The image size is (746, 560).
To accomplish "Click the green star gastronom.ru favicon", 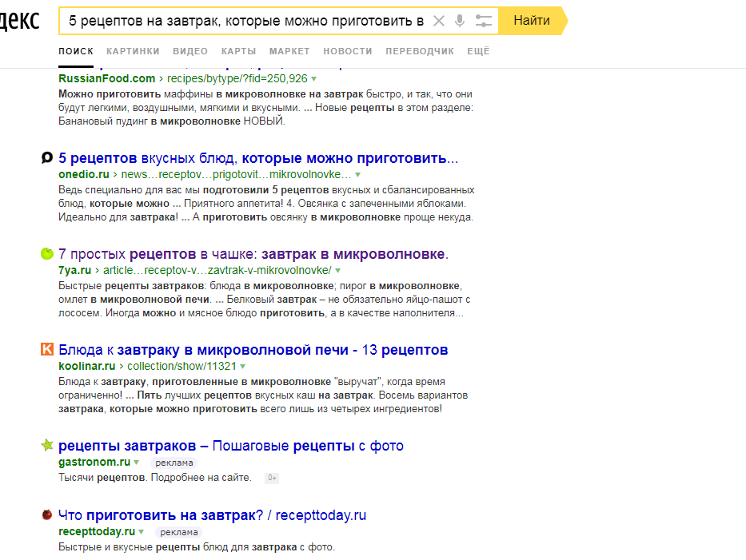I will click(46, 446).
